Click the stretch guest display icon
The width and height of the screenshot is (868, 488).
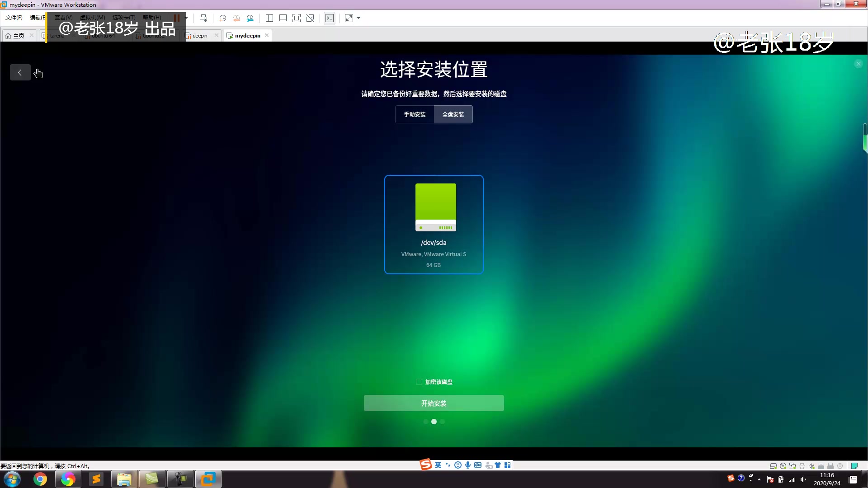(349, 18)
